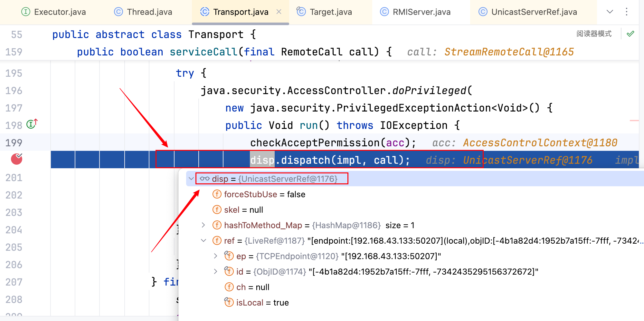Close the Transport.java tab
Image resolution: width=644 pixels, height=321 pixels.
click(x=279, y=12)
